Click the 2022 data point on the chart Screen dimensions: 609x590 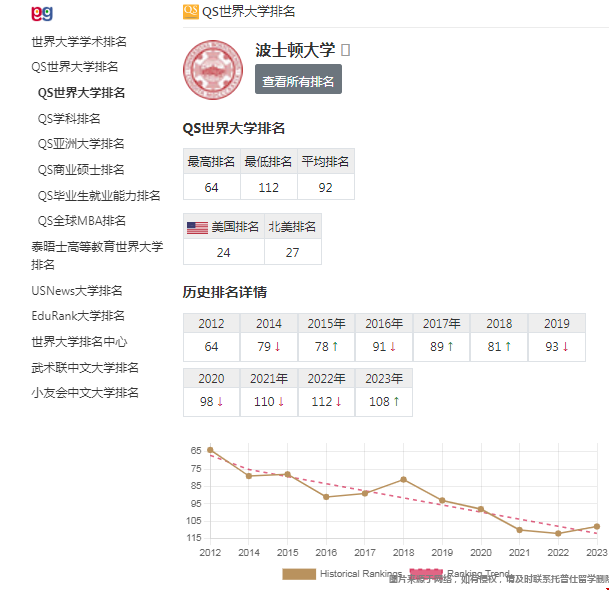[558, 533]
